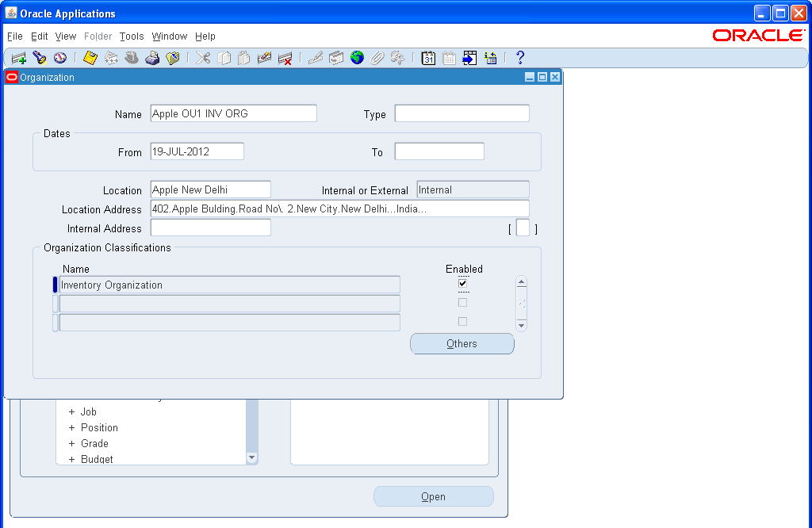The height and width of the screenshot is (528, 812).
Task: Uncheck Enabled for Inventory Organization
Action: pyautogui.click(x=463, y=284)
